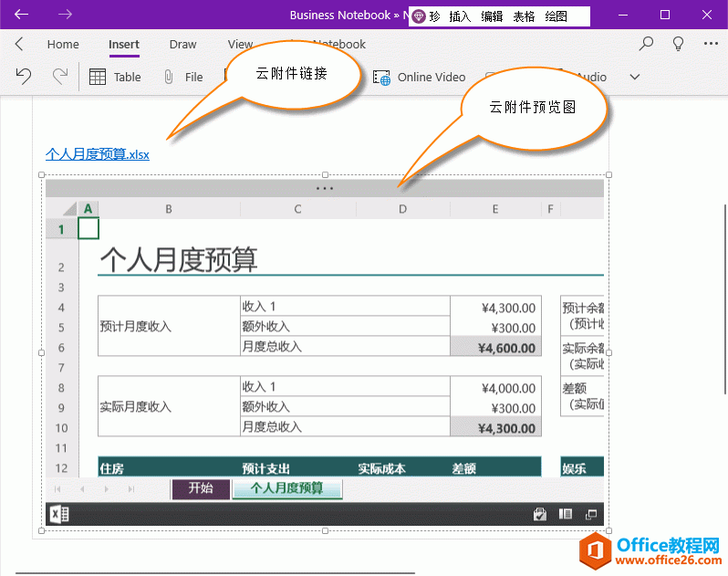Screen dimensions: 728x576
Task: Click the 额外收入 cell in row 5
Action: [345, 327]
